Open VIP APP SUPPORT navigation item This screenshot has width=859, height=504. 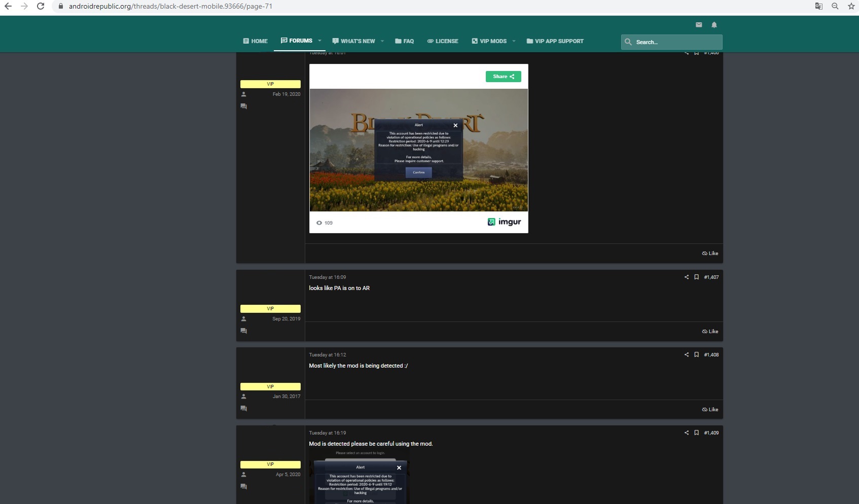click(555, 41)
